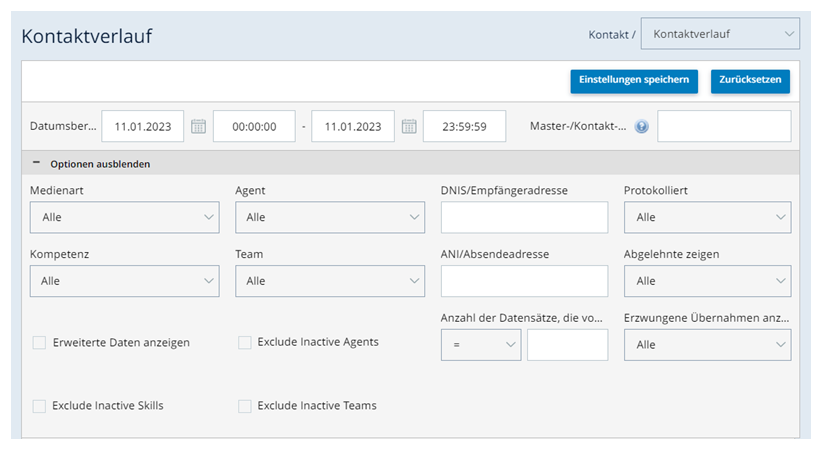Click the end time field 23:59:59
Viewport: 823px width, 451px height.
[x=465, y=126]
